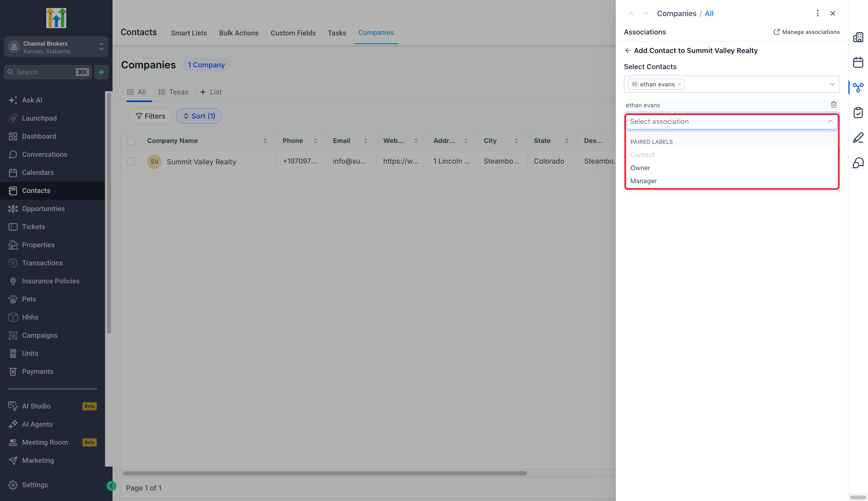Open Summit Valley Realty company name
This screenshot has width=868, height=501.
pos(201,162)
